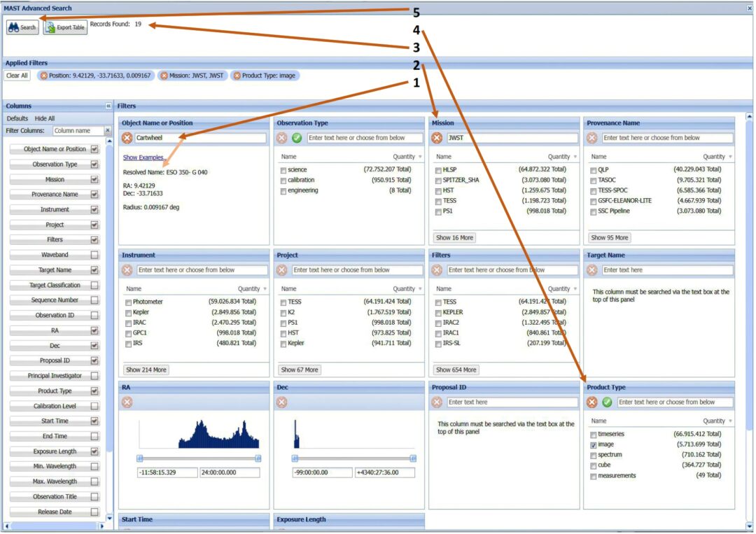Uncheck the image product type checkbox

594,444
